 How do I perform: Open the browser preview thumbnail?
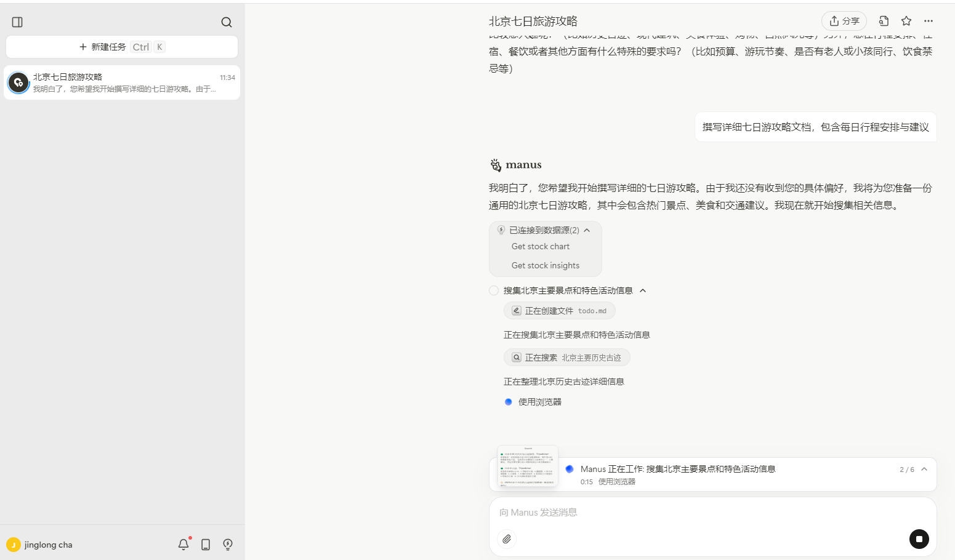[x=527, y=466]
